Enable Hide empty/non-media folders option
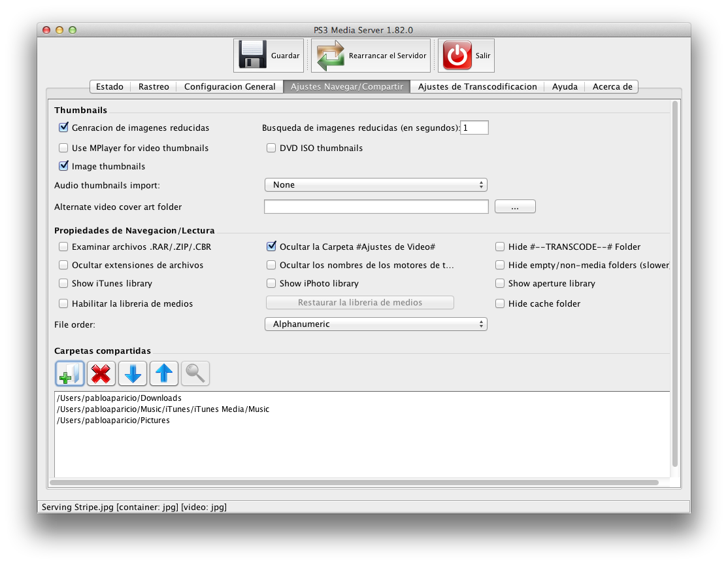 point(500,265)
